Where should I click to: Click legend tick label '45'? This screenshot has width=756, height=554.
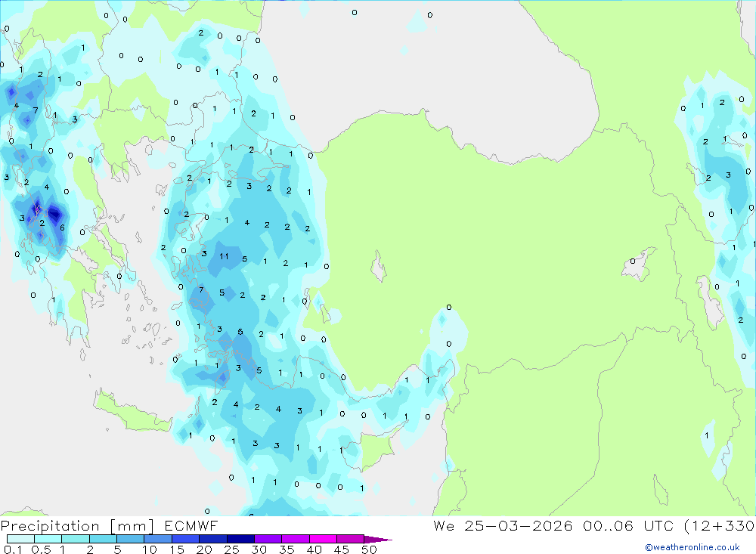coord(342,549)
